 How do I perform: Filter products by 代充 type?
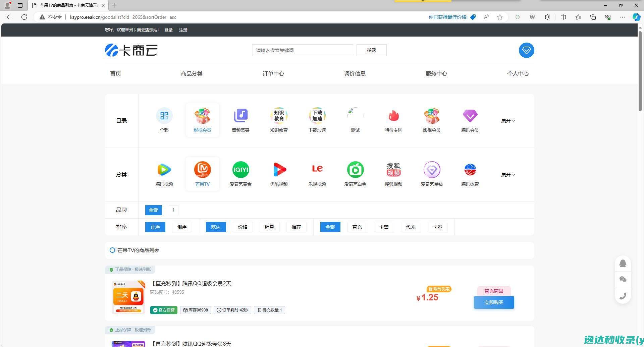coord(411,227)
